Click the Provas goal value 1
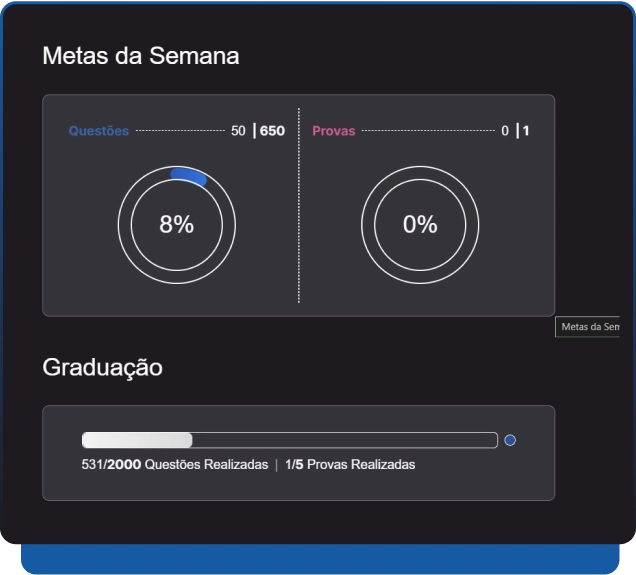The width and height of the screenshot is (636, 575). click(x=526, y=131)
